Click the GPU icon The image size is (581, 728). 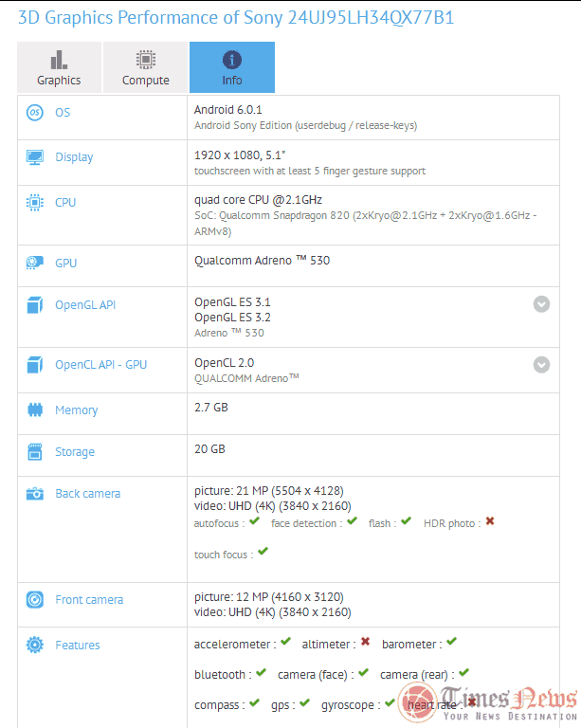coord(35,263)
